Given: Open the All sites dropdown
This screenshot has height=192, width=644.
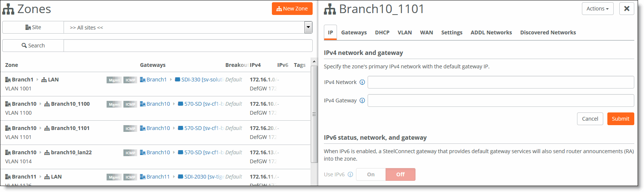Looking at the screenshot, I should (x=308, y=27).
